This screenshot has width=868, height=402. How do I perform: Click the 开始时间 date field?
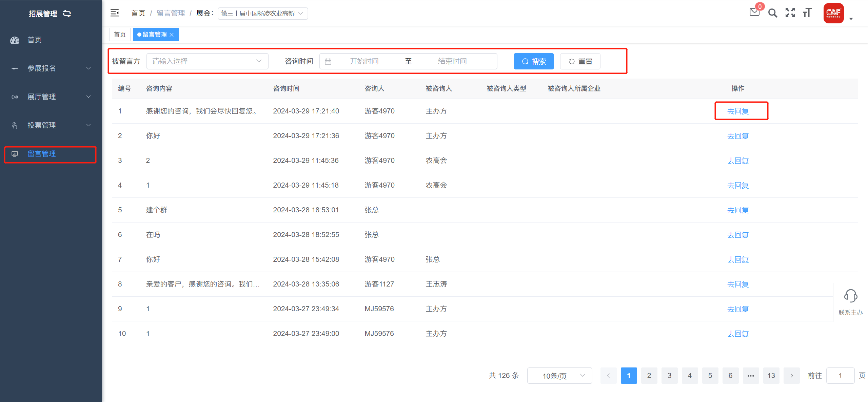point(364,61)
